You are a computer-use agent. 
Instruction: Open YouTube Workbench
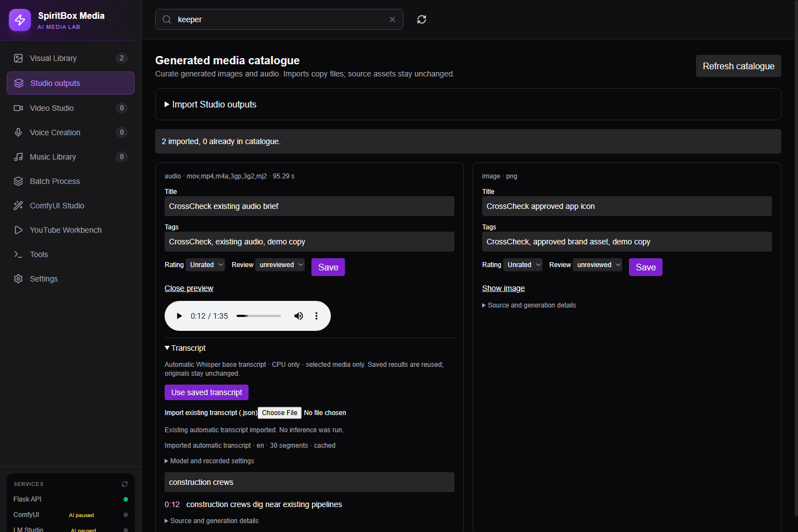tap(70, 230)
